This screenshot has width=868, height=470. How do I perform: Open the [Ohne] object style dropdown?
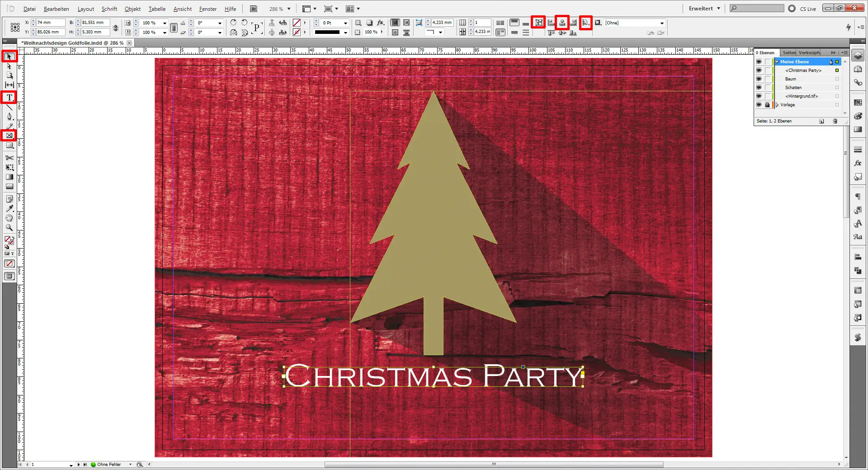click(x=661, y=23)
